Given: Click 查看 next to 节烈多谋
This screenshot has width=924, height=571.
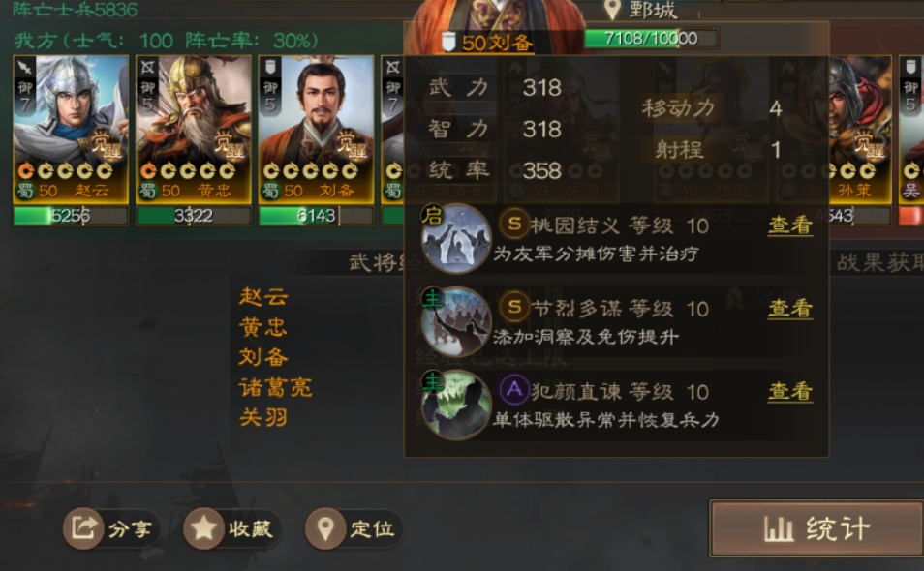Looking at the screenshot, I should pos(790,308).
